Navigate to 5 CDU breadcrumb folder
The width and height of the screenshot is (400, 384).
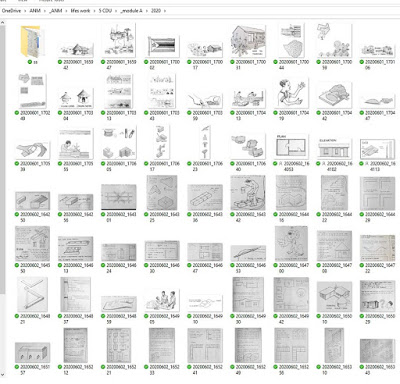pos(105,11)
